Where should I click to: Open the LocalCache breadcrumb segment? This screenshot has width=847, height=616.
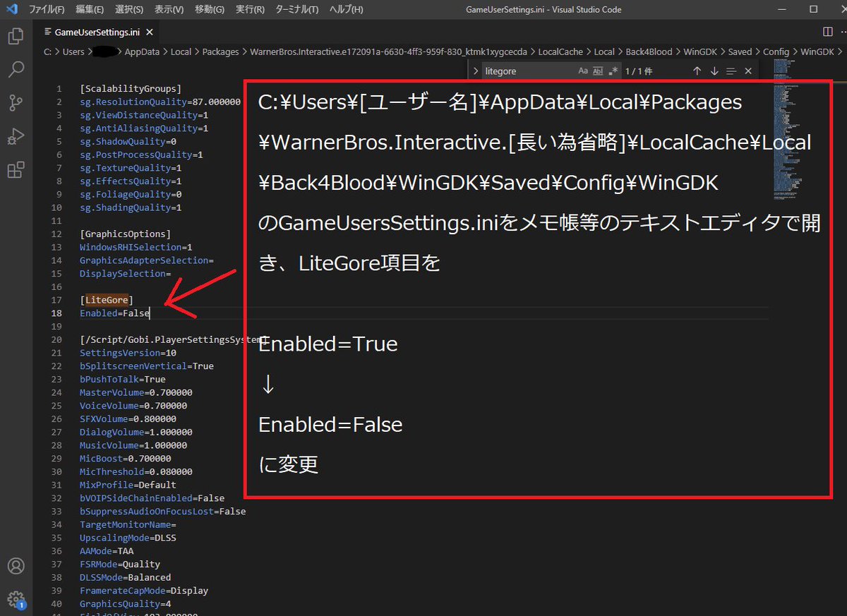tap(560, 52)
